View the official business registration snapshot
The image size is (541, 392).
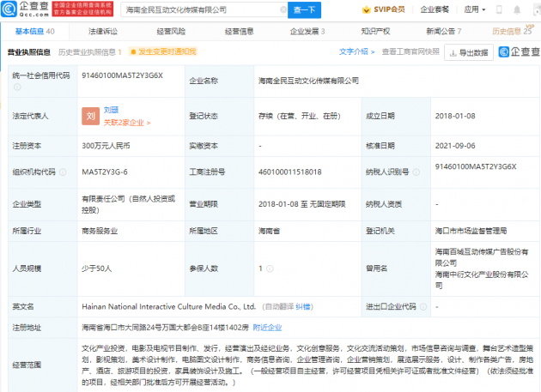410,52
